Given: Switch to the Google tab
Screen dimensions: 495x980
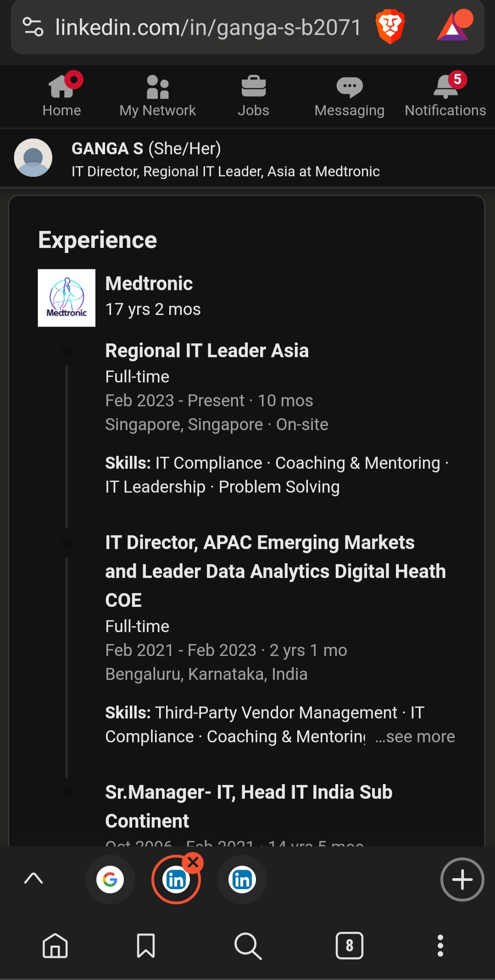Looking at the screenshot, I should coord(110,879).
